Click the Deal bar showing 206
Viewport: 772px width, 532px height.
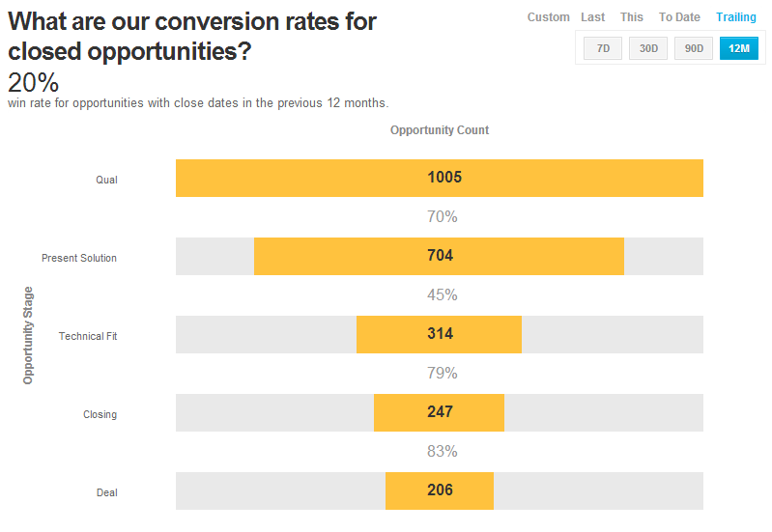(440, 490)
